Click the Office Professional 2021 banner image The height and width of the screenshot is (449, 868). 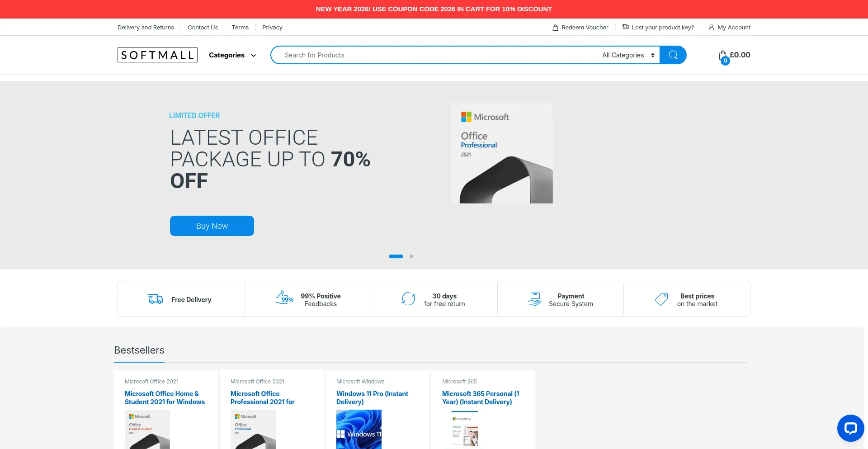click(x=502, y=152)
